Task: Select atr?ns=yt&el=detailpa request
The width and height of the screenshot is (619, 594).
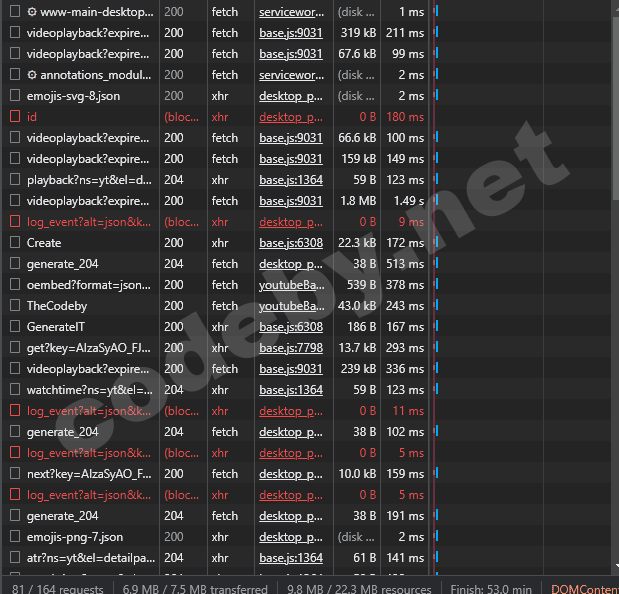Action: point(91,558)
